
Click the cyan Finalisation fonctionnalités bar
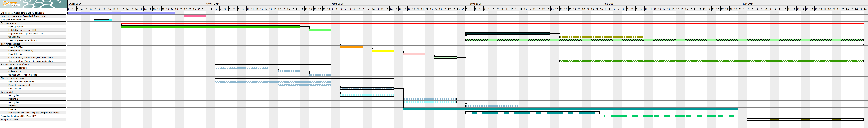click(x=103, y=20)
